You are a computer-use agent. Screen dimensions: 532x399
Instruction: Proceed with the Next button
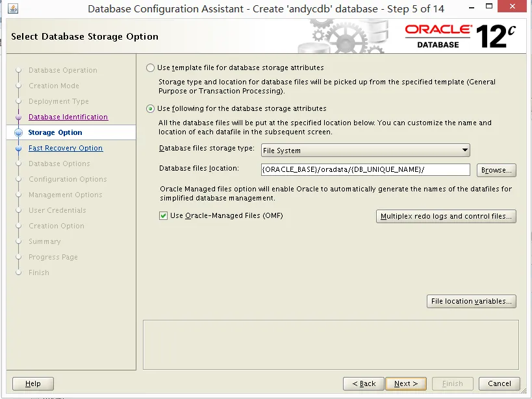pos(406,383)
